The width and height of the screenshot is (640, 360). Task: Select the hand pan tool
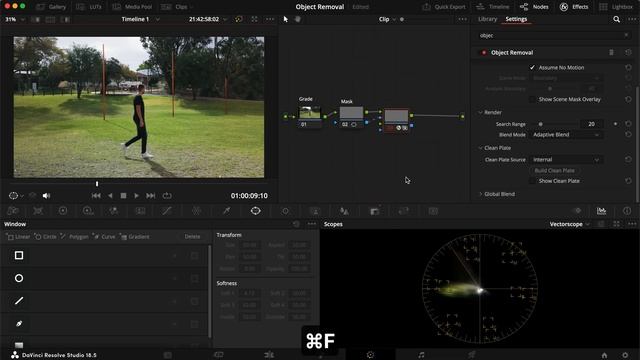298,19
